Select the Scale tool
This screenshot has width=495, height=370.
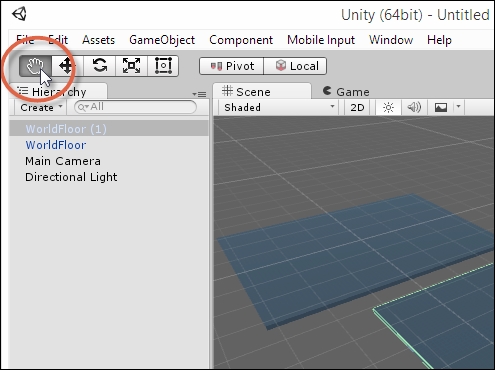point(131,65)
